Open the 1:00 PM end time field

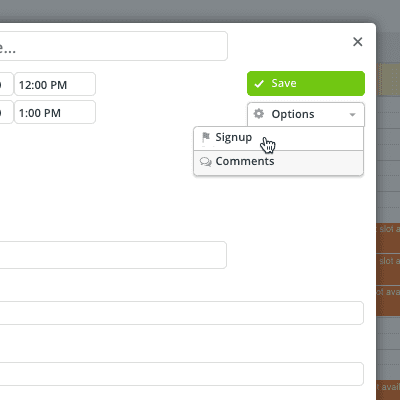point(55,112)
